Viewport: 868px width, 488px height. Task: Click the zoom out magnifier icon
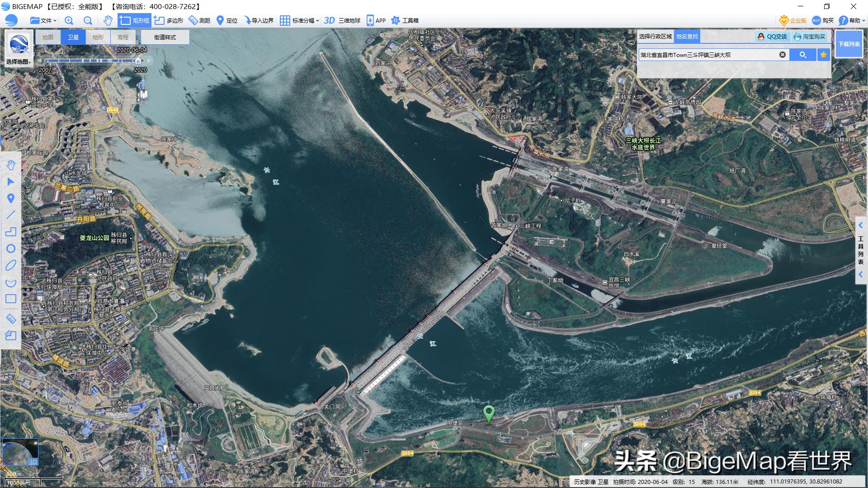pos(88,20)
